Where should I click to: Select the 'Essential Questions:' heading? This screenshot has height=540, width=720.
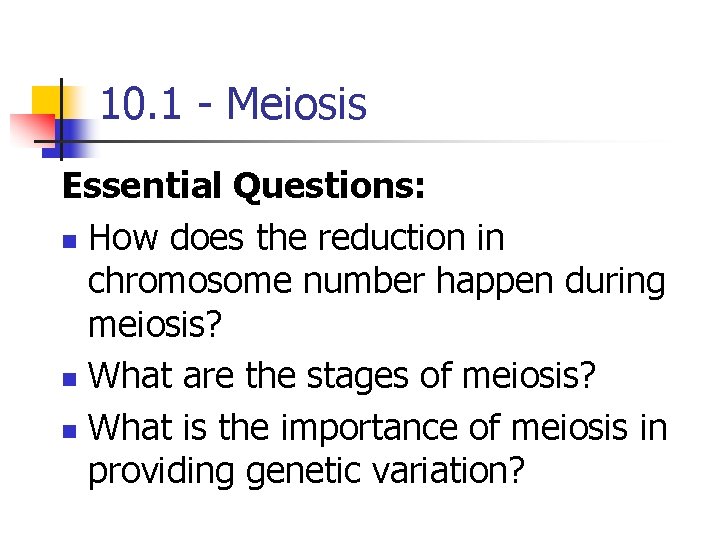click(245, 185)
